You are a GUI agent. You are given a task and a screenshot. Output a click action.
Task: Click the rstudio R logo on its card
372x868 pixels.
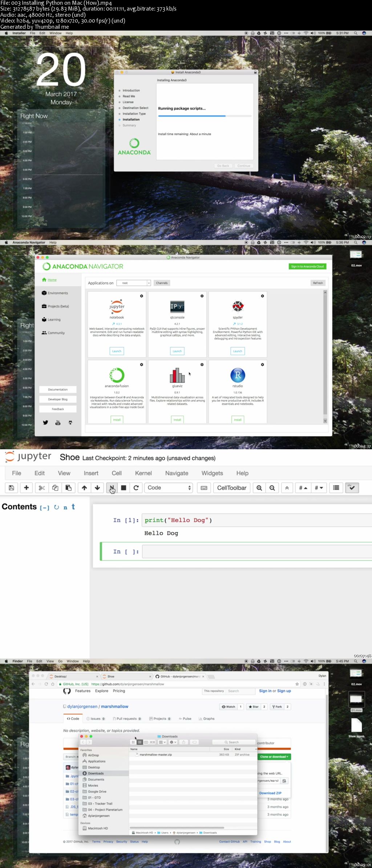[238, 375]
